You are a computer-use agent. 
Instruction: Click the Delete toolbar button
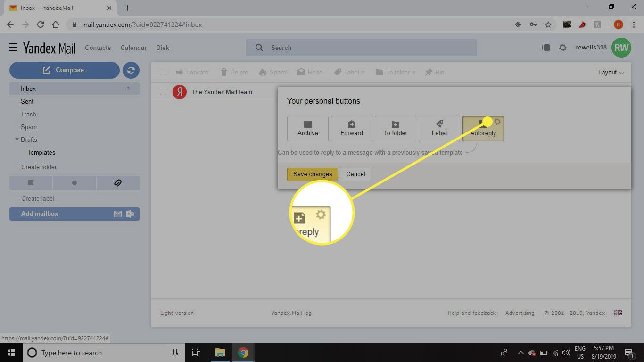(x=234, y=72)
